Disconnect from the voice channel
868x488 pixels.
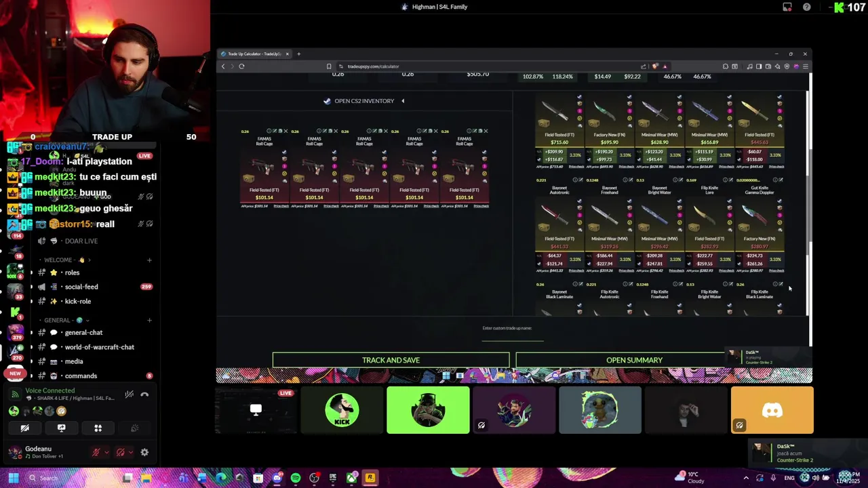144,394
